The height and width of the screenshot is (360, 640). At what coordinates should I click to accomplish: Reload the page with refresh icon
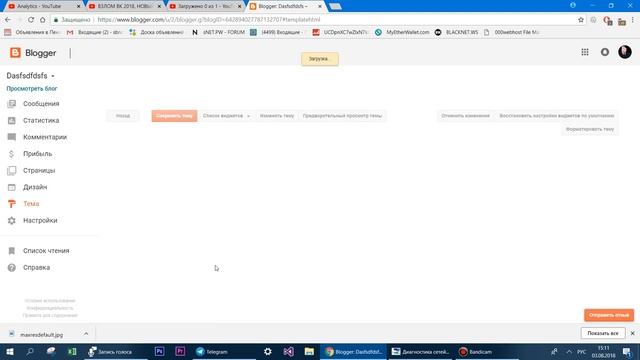pos(31,20)
